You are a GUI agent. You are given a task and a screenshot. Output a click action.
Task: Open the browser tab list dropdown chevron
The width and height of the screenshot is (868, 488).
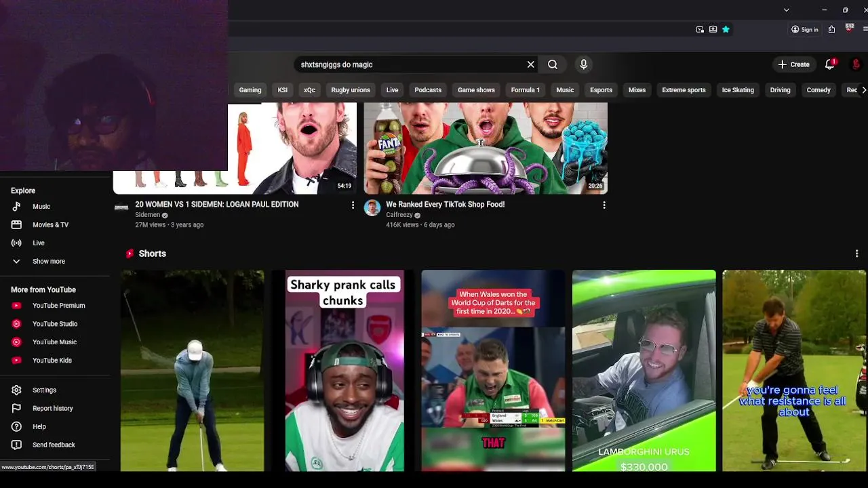[787, 10]
